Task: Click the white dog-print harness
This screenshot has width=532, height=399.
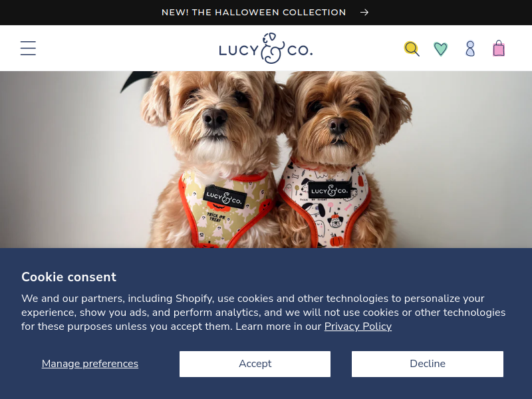Action: pyautogui.click(x=324, y=203)
